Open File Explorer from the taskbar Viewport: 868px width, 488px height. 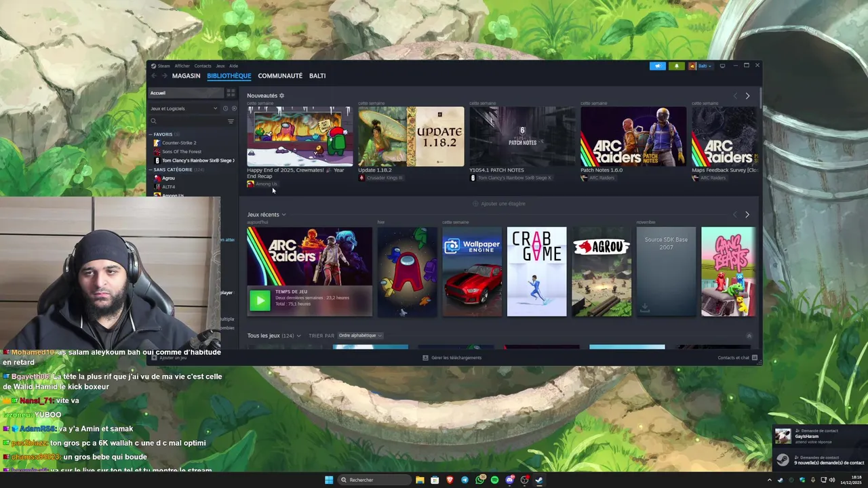click(x=420, y=480)
